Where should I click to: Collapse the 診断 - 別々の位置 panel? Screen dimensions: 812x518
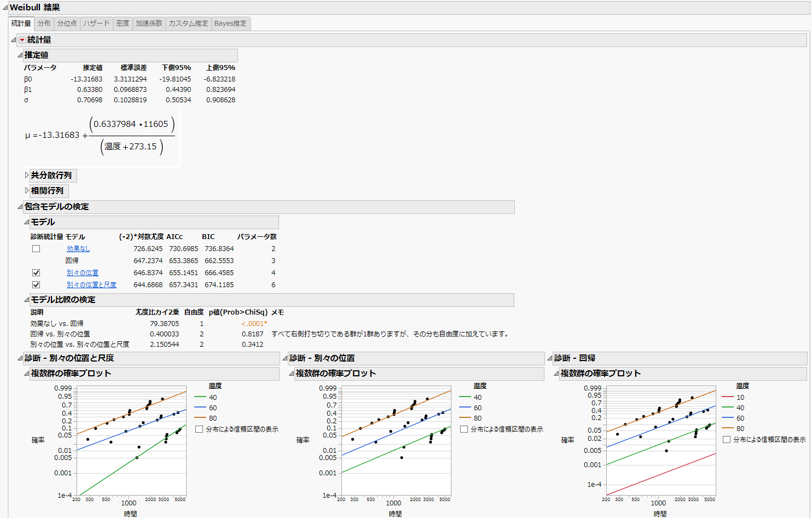tap(285, 358)
